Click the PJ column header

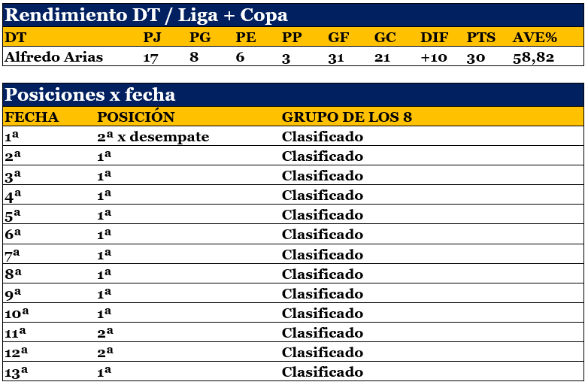pos(152,37)
